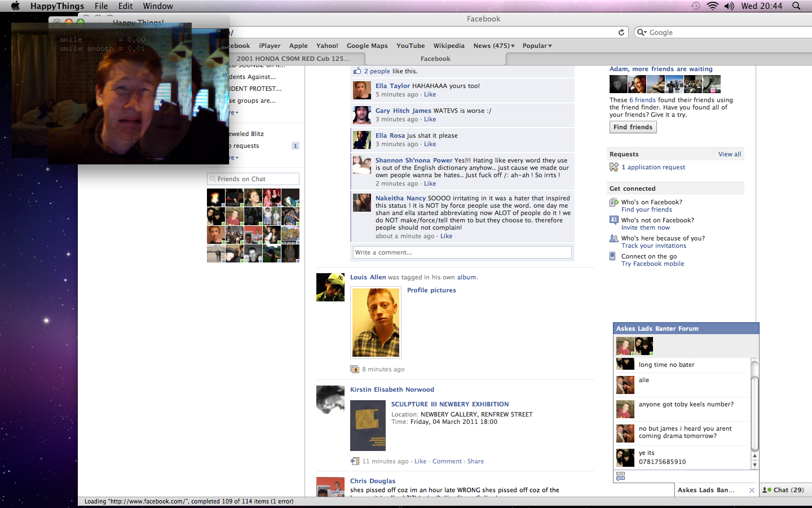Screen dimensions: 812x508
Task: Click Track your invitations link
Action: click(654, 246)
